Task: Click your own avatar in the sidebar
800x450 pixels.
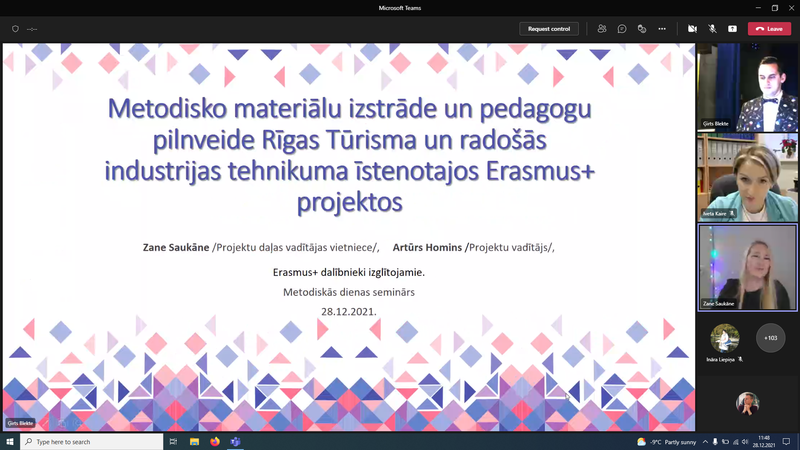Action: click(747, 403)
